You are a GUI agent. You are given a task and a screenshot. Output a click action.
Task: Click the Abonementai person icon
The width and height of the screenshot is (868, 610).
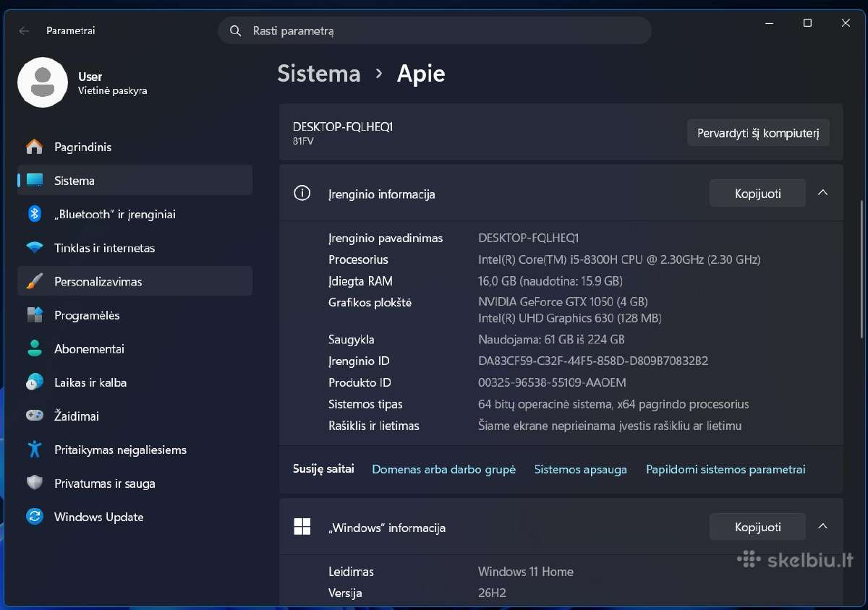[x=34, y=348]
